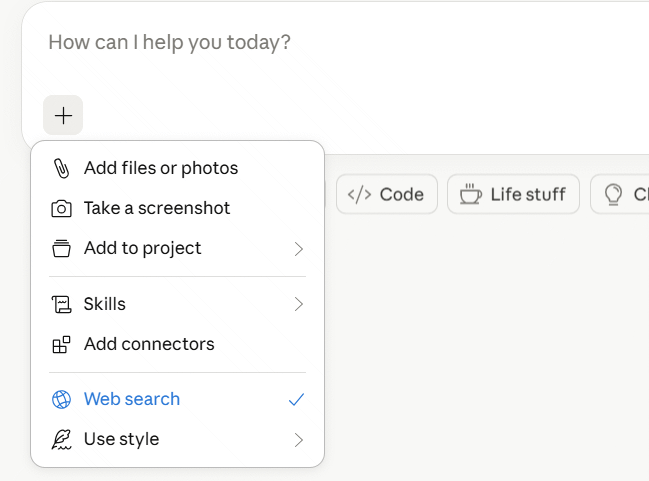Toggle the Web search option
Image resolution: width=649 pixels, height=481 pixels.
coord(132,399)
